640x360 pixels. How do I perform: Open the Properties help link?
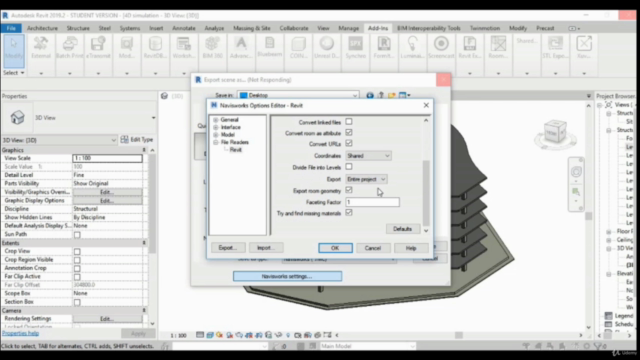[20, 333]
